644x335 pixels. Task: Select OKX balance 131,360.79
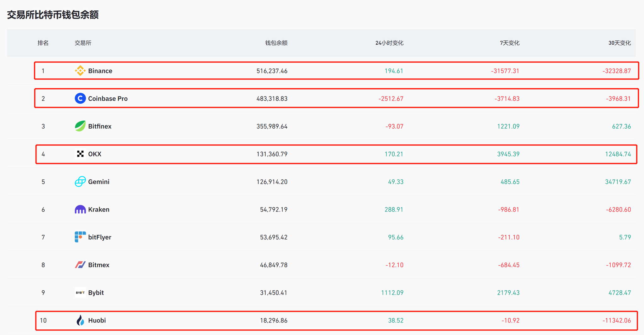pos(272,154)
